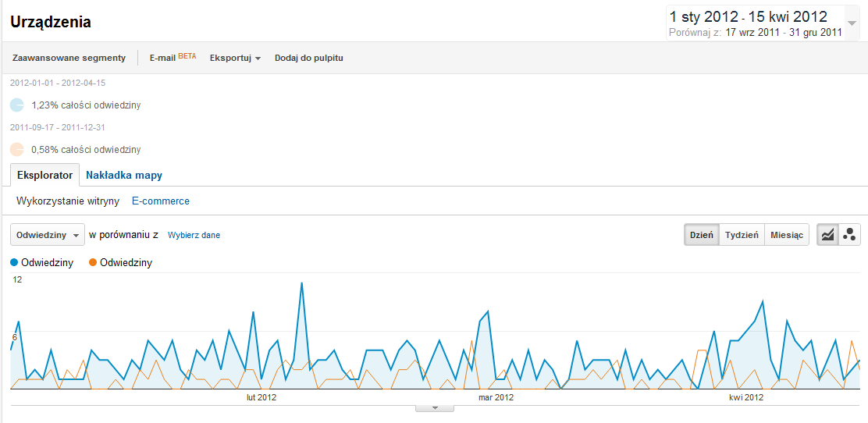
Task: Click the orange Odwiedziny legend dot
Action: (x=94, y=263)
